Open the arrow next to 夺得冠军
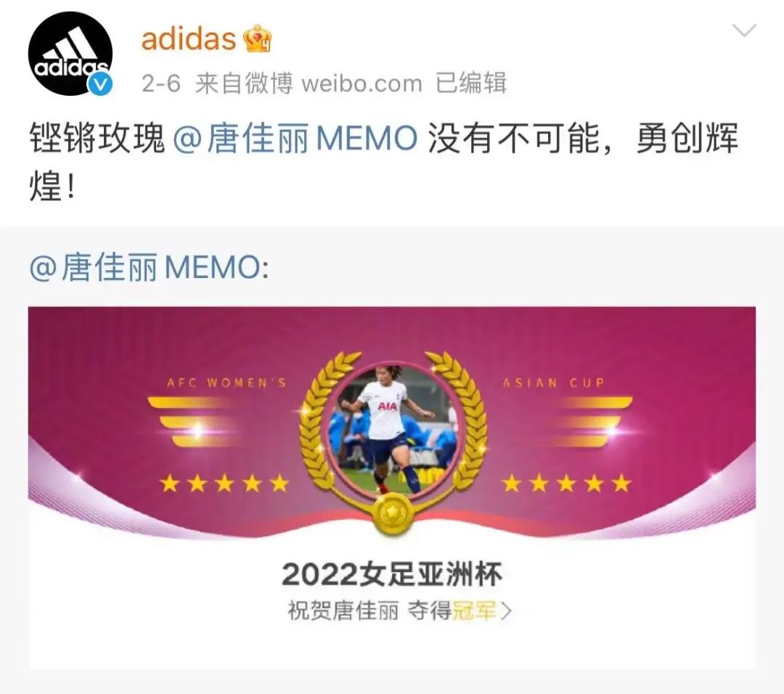784x694 pixels. [506, 611]
